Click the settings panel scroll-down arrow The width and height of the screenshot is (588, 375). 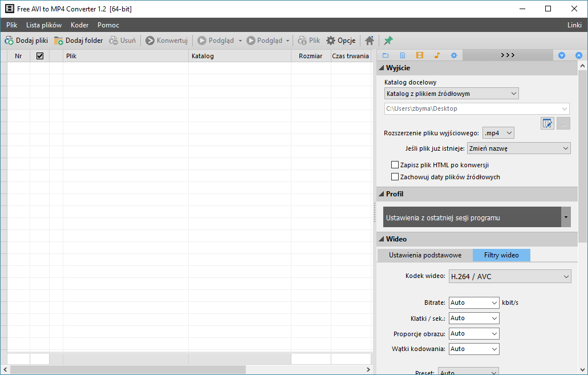[582, 370]
